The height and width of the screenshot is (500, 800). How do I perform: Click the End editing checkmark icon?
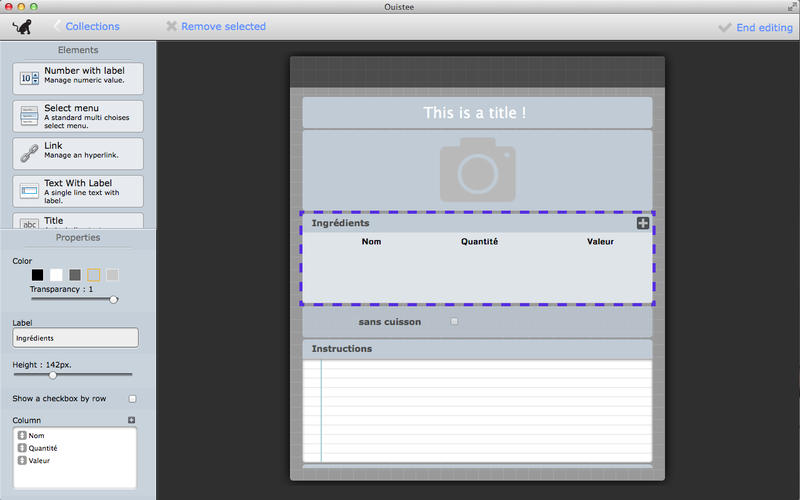(724, 27)
